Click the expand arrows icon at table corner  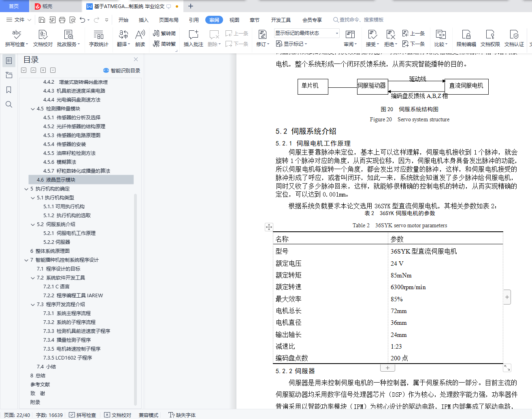[507, 368]
